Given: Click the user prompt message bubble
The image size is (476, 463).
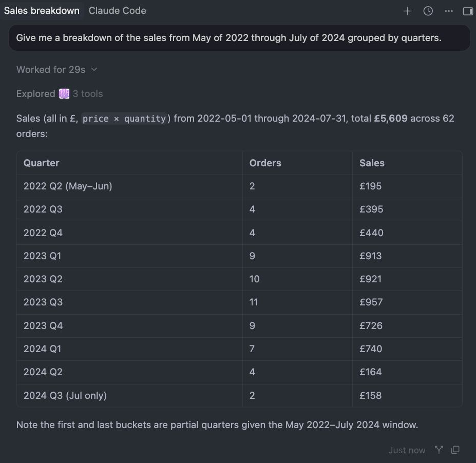Looking at the screenshot, I should (x=239, y=38).
